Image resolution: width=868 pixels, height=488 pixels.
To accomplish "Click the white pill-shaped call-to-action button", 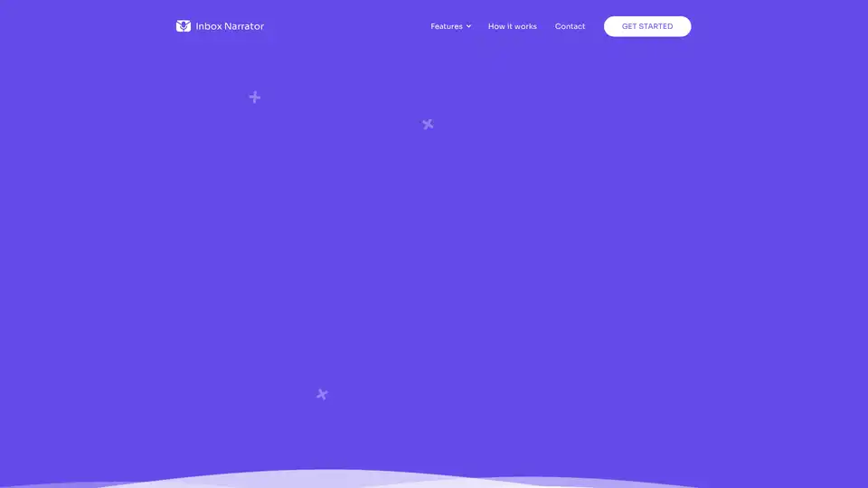I will coord(646,26).
